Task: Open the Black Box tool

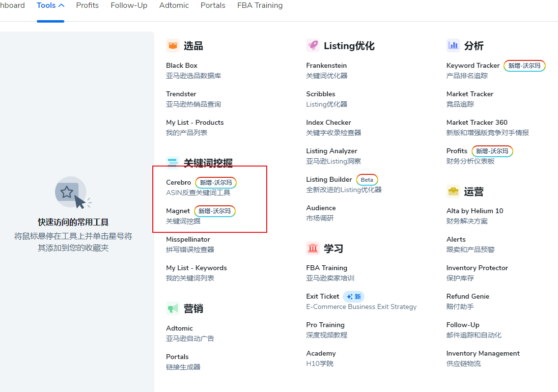Action: coord(181,65)
